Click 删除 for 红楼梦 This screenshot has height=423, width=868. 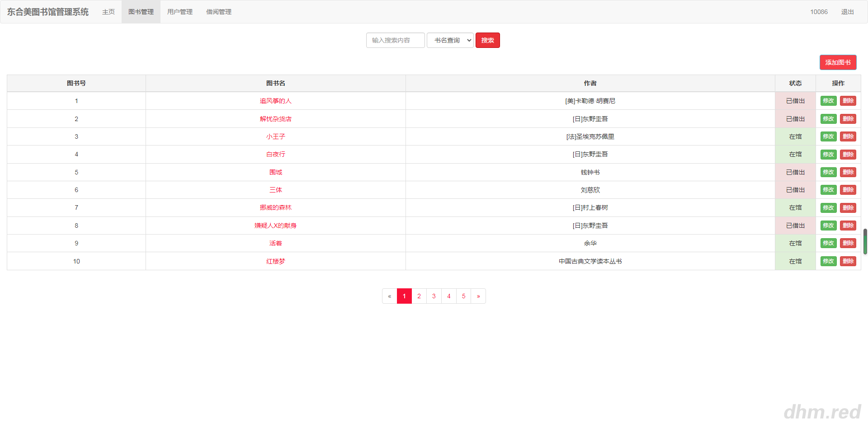pyautogui.click(x=848, y=261)
